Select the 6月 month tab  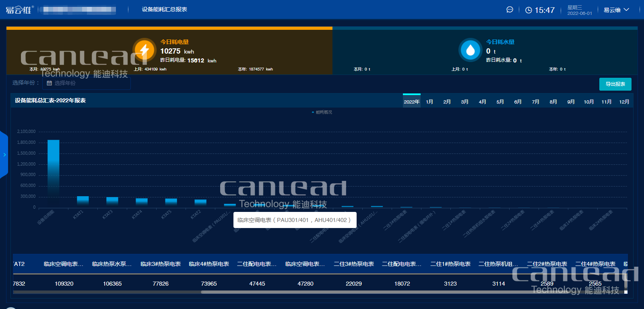pos(518,102)
